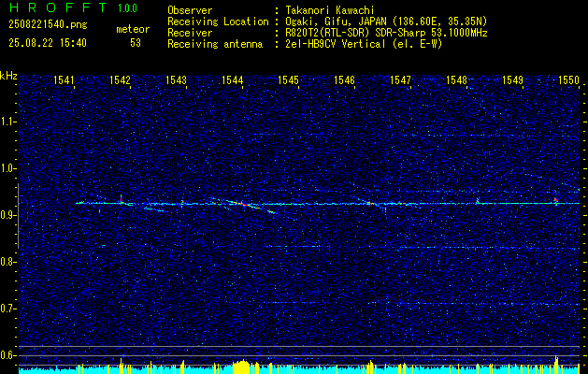This screenshot has width=588, height=374.
Task: Click the date 25.08.22 15:40
Action: (48, 43)
